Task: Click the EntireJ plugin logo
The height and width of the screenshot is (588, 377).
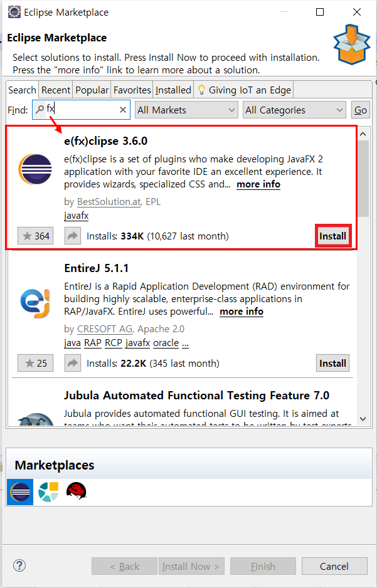Action: point(35,303)
